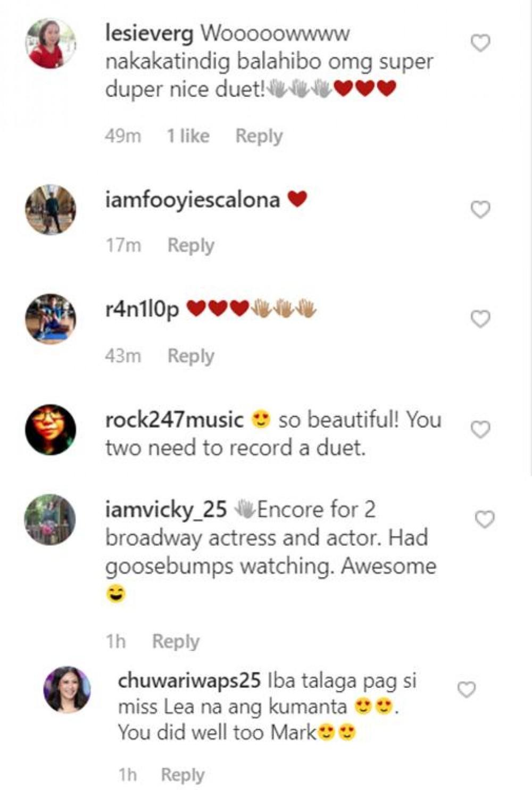
Task: Open rock247music's profile via username
Action: coord(174,420)
